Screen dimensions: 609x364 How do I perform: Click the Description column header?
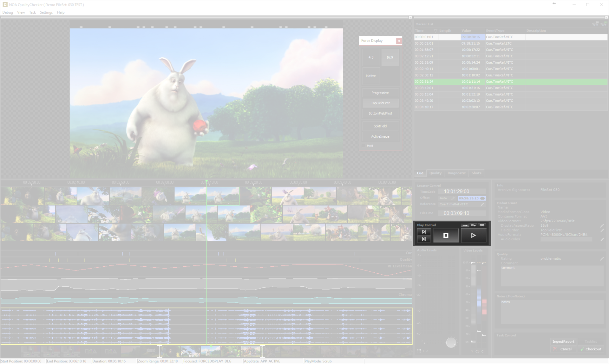[536, 31]
